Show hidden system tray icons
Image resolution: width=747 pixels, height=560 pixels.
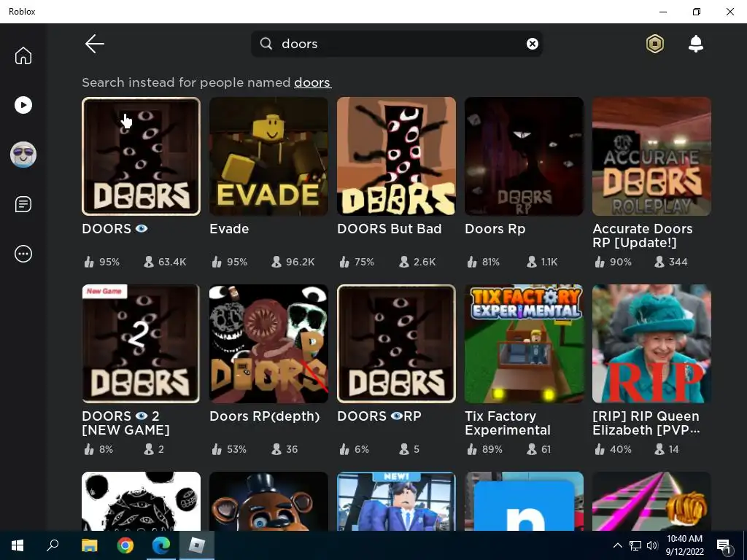(617, 545)
